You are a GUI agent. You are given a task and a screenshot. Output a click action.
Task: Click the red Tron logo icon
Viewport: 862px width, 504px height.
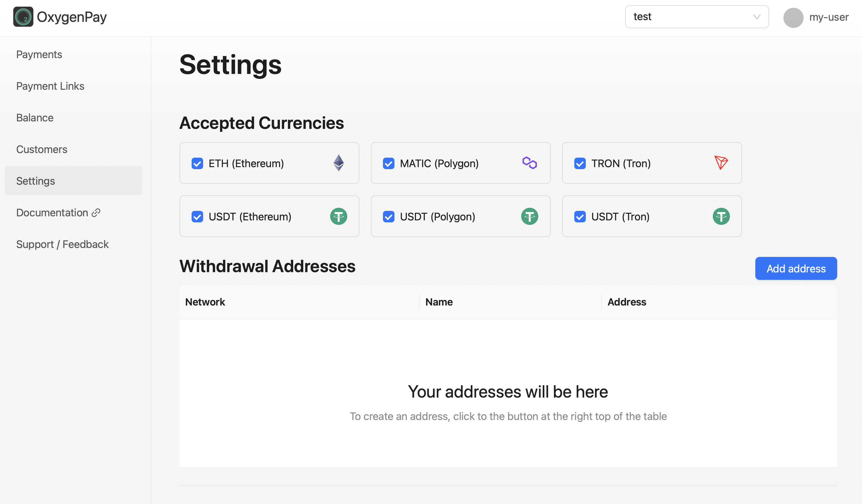721,163
